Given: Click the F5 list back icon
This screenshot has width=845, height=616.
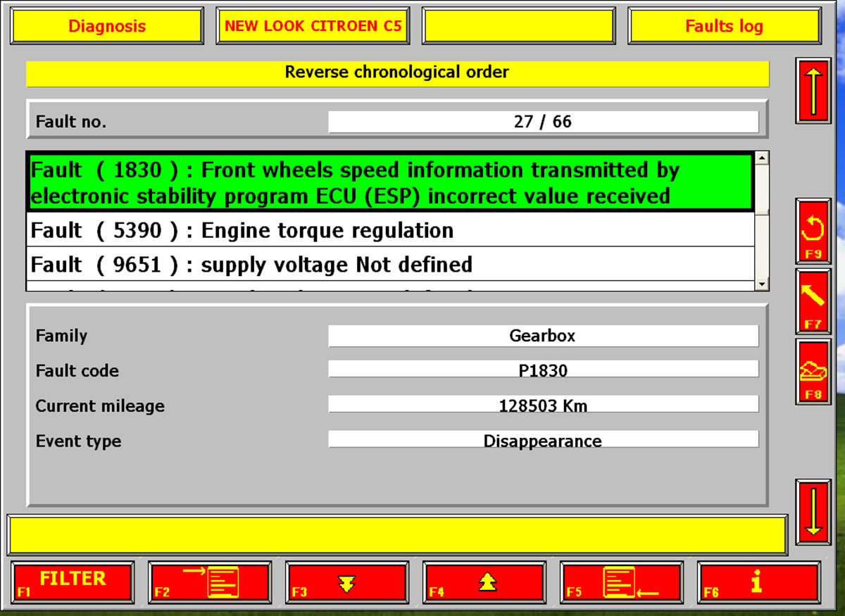Looking at the screenshot, I should click(621, 582).
